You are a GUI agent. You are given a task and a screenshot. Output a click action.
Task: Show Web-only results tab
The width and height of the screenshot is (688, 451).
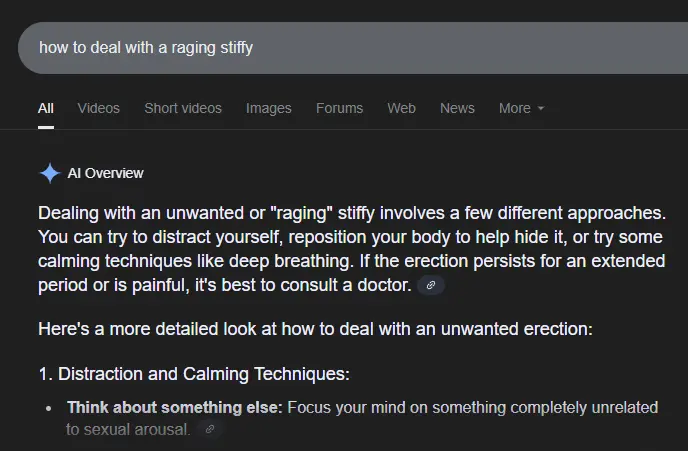pos(401,108)
